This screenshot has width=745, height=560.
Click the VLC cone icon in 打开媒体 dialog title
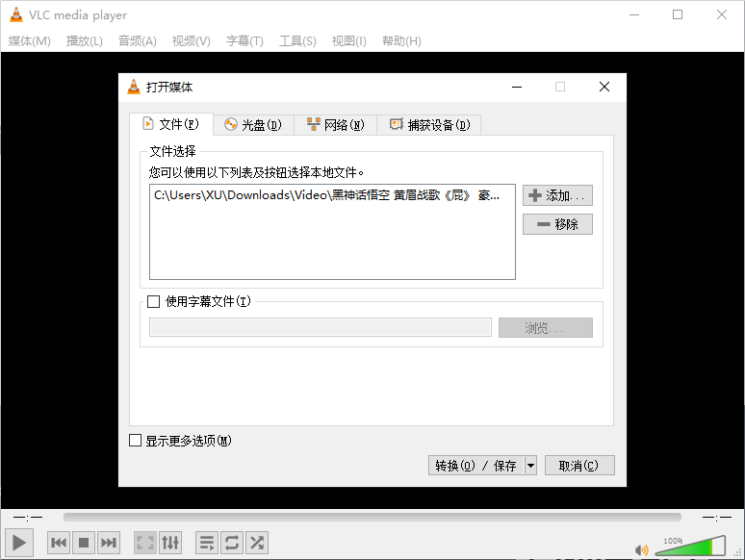(x=134, y=87)
